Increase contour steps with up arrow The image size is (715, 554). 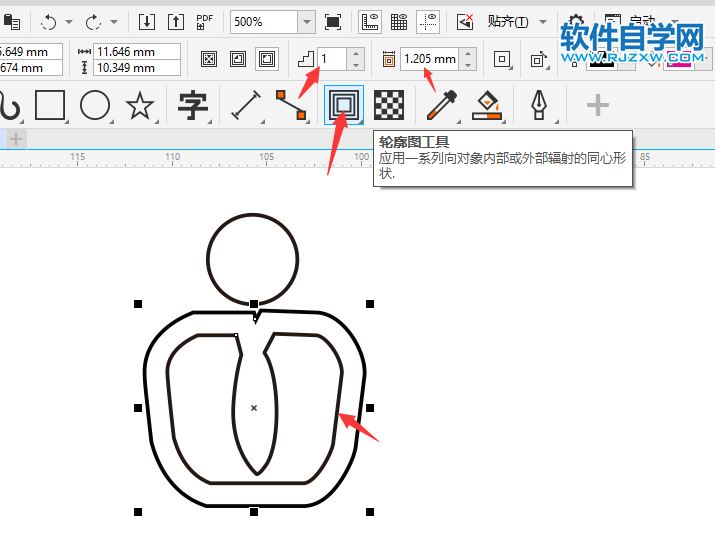click(356, 53)
